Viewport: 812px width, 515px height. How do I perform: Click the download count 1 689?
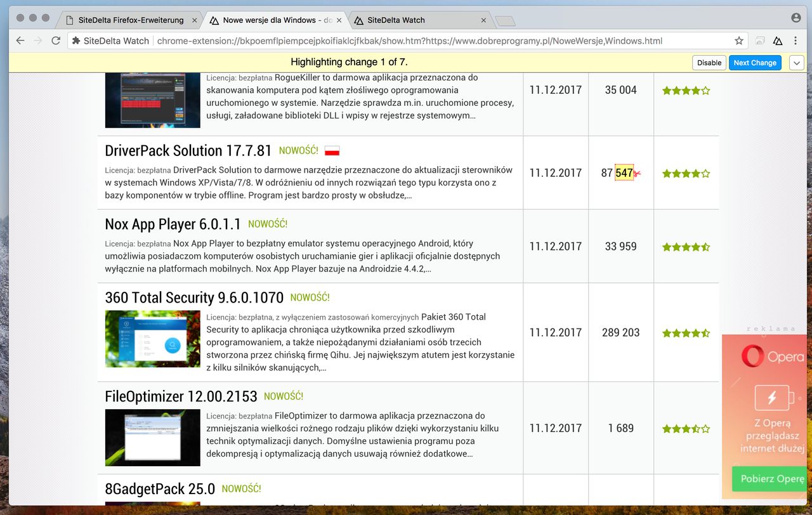(621, 428)
